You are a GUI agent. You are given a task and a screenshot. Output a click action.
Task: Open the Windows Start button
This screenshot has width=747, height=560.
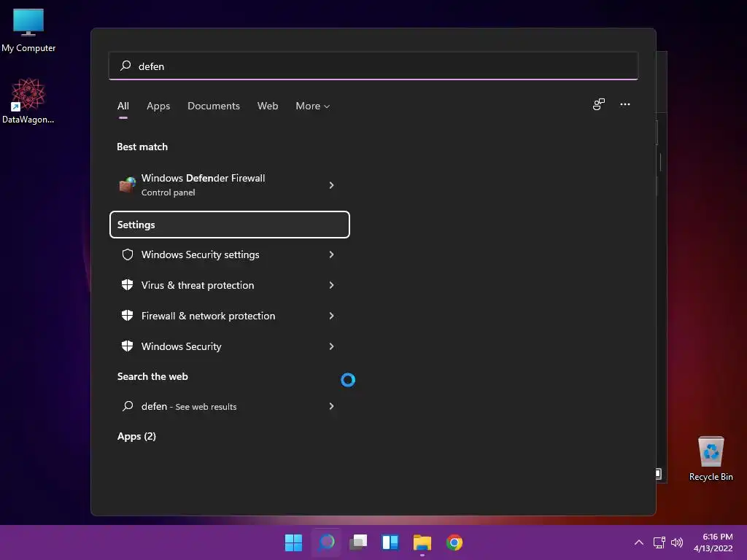pyautogui.click(x=293, y=542)
